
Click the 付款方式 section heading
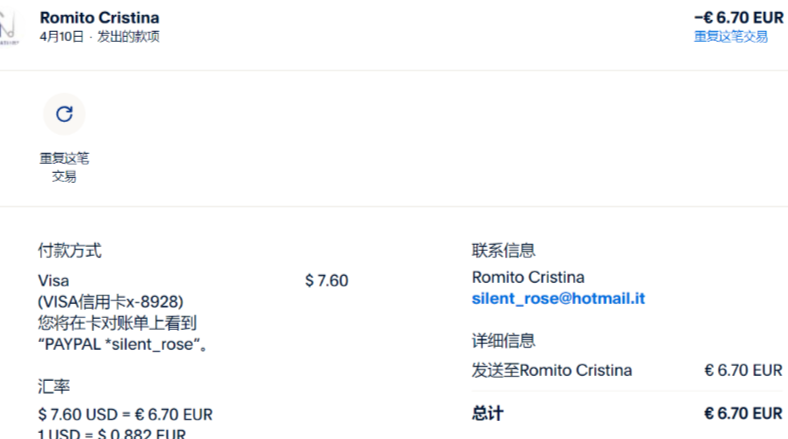tap(69, 251)
